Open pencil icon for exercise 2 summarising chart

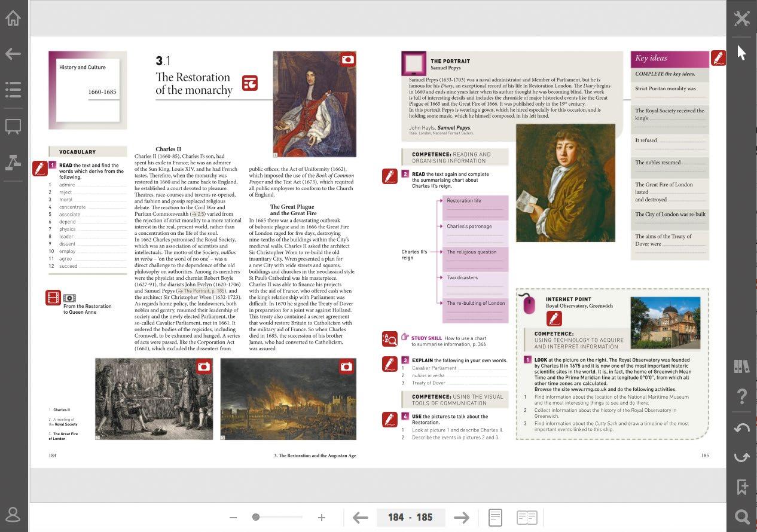(x=390, y=177)
